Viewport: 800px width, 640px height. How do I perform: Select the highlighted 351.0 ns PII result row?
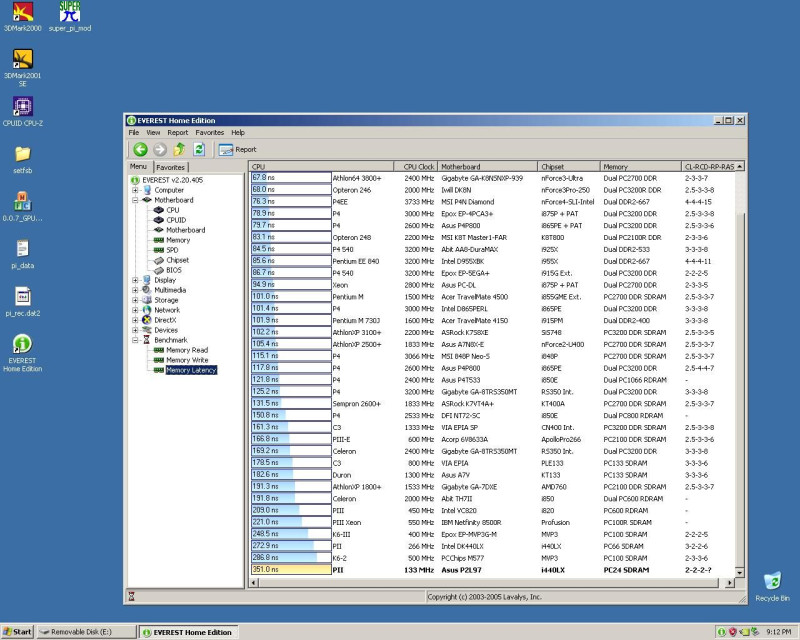point(492,570)
